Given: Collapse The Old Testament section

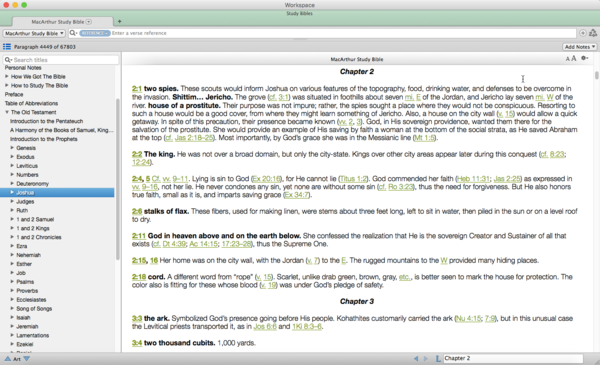Looking at the screenshot, I should click(x=7, y=112).
